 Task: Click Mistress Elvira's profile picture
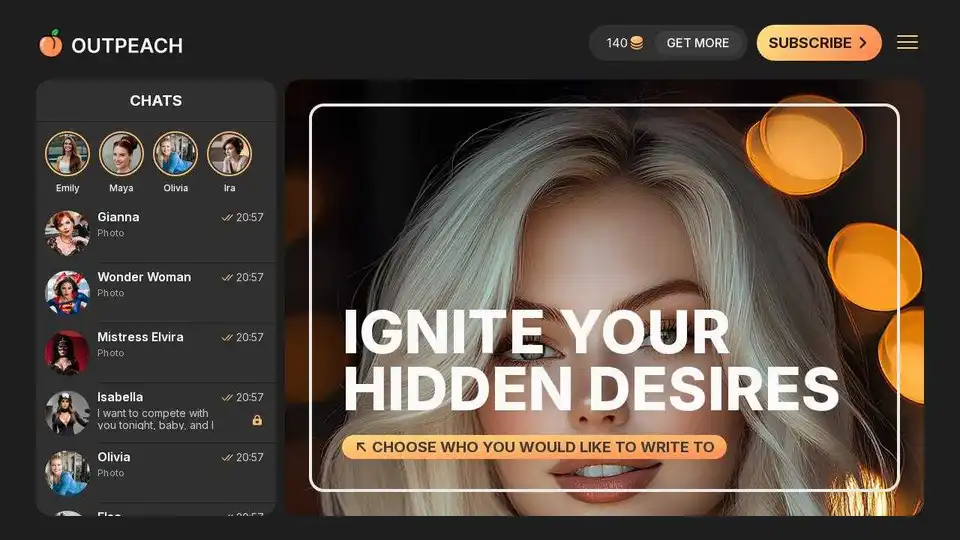[67, 353]
